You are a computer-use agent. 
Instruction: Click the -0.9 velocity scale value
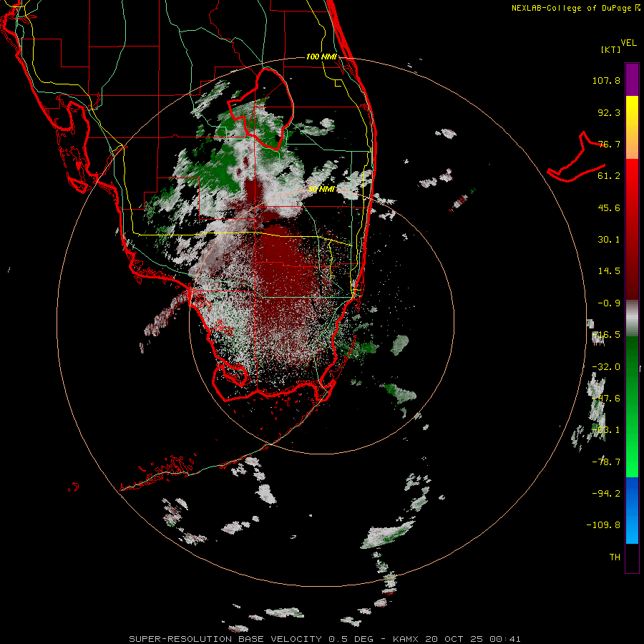(609, 303)
